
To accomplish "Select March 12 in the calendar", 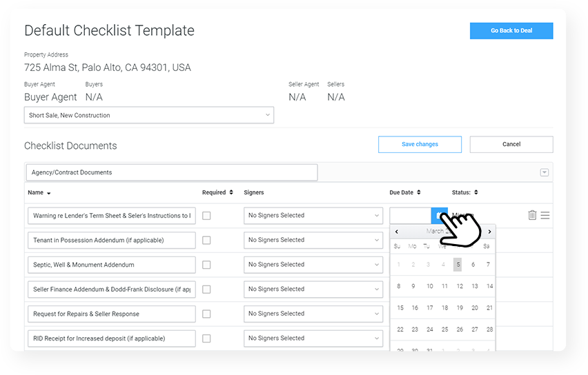I will click(x=459, y=286).
